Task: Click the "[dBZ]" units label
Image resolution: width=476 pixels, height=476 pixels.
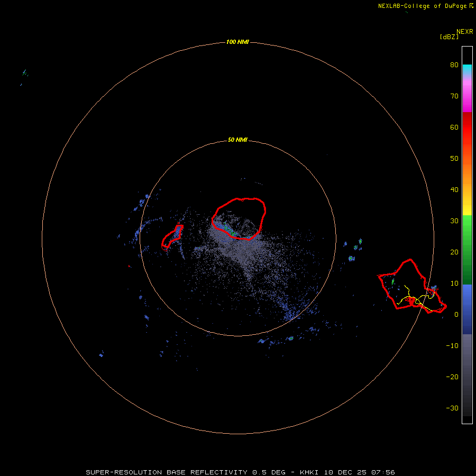Action: tap(449, 37)
